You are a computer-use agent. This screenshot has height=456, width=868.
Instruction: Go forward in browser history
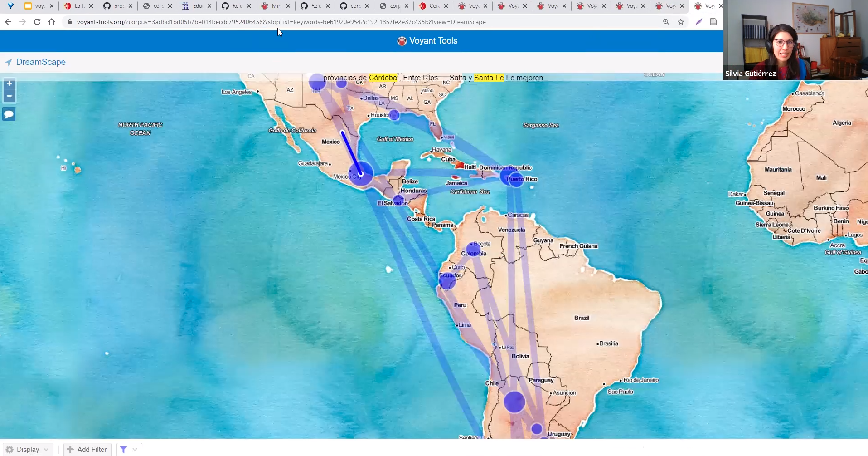tap(23, 22)
